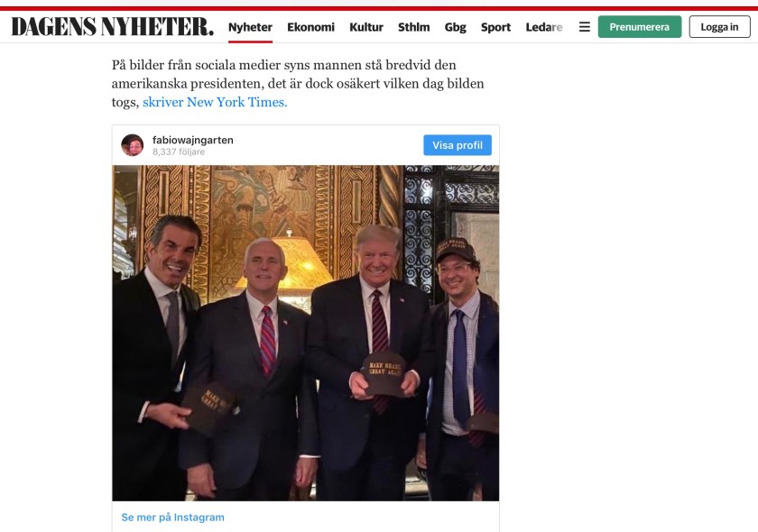Click the 8,337 följare follower count
Image resolution: width=758 pixels, height=532 pixels.
[x=179, y=151]
